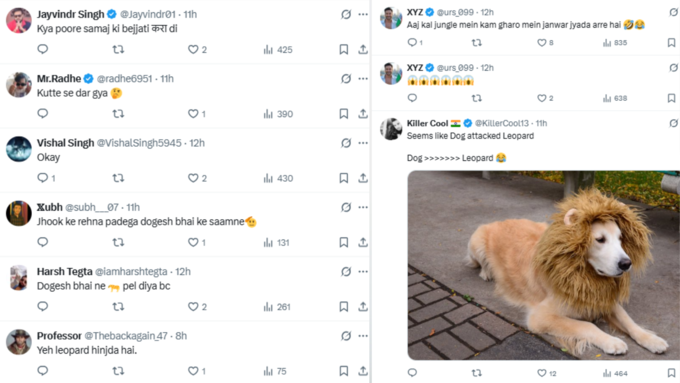Reply to XYZ's scream emoji tweet
Image resolution: width=680 pixels, height=383 pixels.
pyautogui.click(x=412, y=98)
